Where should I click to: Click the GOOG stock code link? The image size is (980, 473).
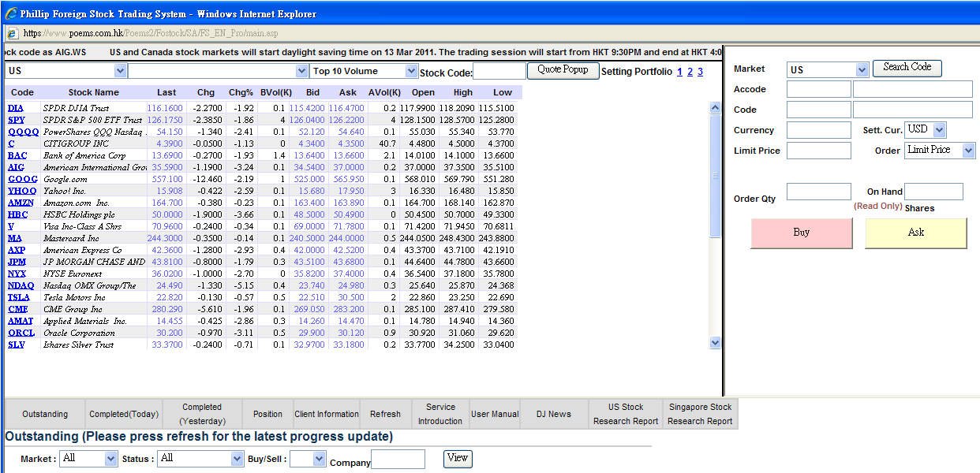pos(21,179)
